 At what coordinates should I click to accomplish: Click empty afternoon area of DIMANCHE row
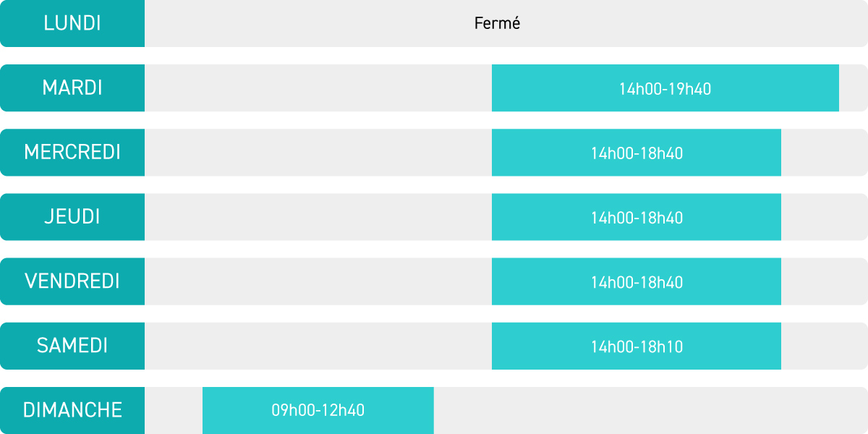(x=651, y=410)
